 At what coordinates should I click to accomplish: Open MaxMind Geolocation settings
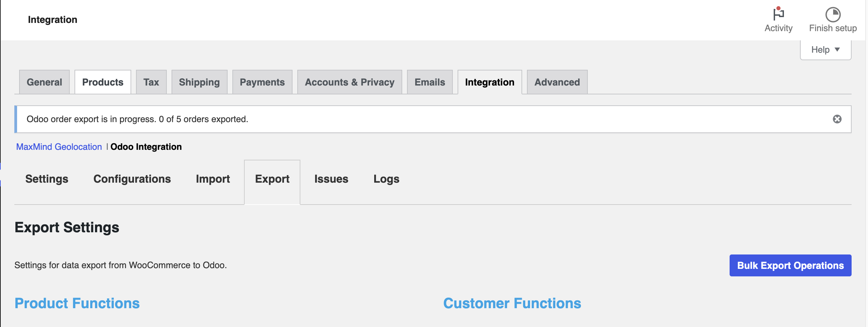tap(59, 147)
